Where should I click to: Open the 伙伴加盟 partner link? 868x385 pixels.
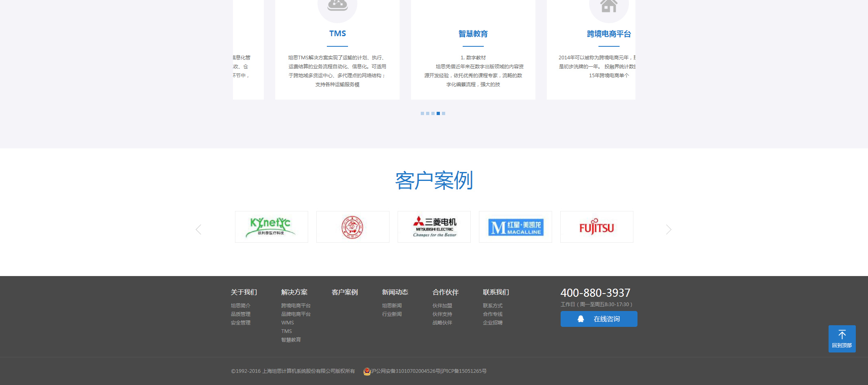pyautogui.click(x=442, y=306)
